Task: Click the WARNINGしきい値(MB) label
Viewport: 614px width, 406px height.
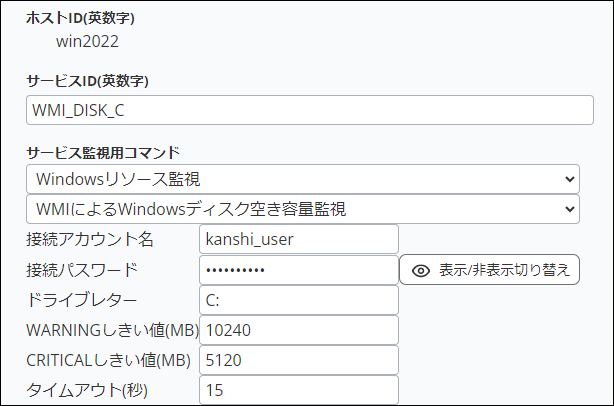Action: pos(112,330)
